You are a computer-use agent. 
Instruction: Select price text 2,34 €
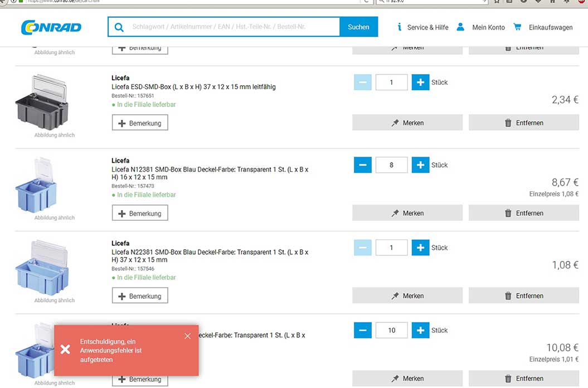coord(565,100)
